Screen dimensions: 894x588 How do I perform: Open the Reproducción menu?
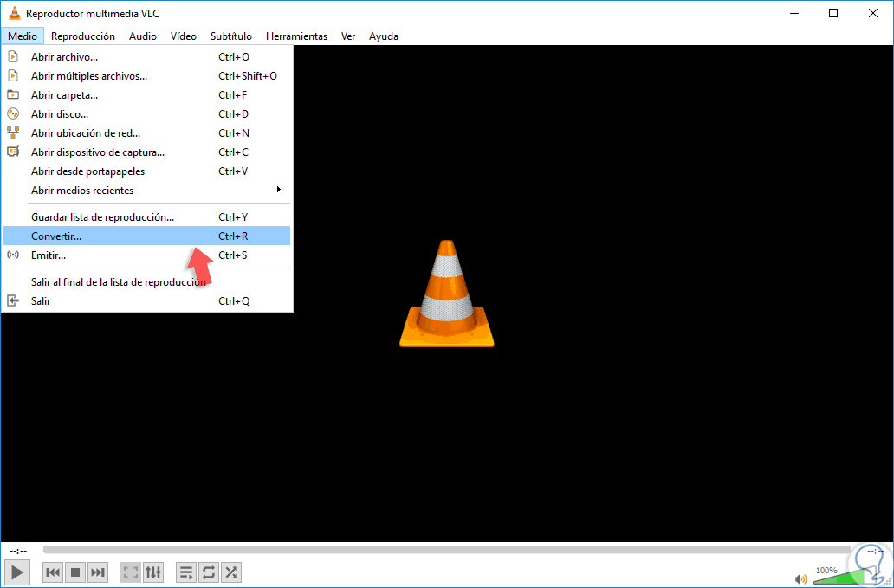pos(82,36)
